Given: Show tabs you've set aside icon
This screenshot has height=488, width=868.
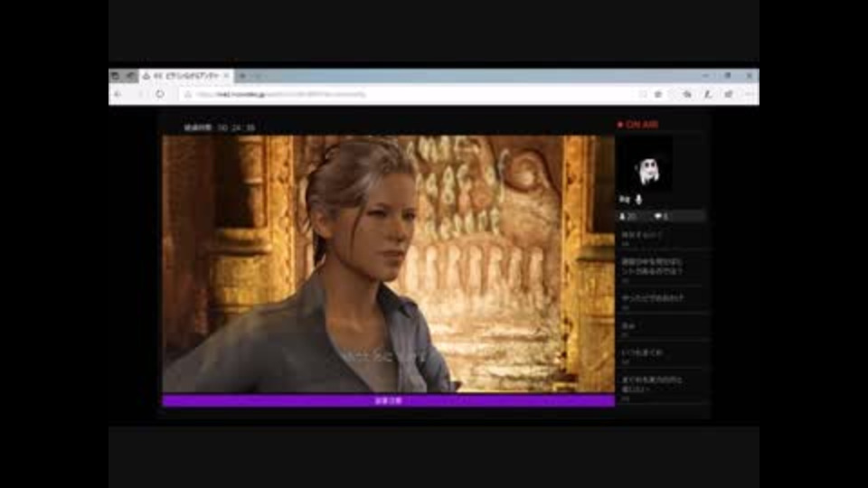Looking at the screenshot, I should coord(115,76).
